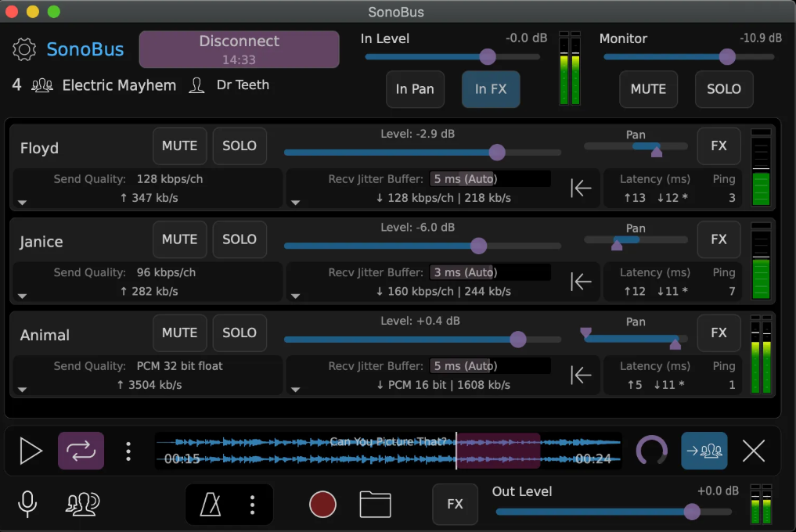Image resolution: width=796 pixels, height=532 pixels.
Task: Reset Floyd's jitter buffer arrow icon
Action: pos(581,189)
